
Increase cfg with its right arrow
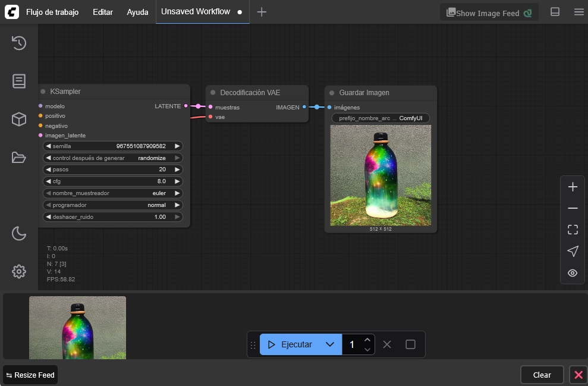click(x=177, y=181)
